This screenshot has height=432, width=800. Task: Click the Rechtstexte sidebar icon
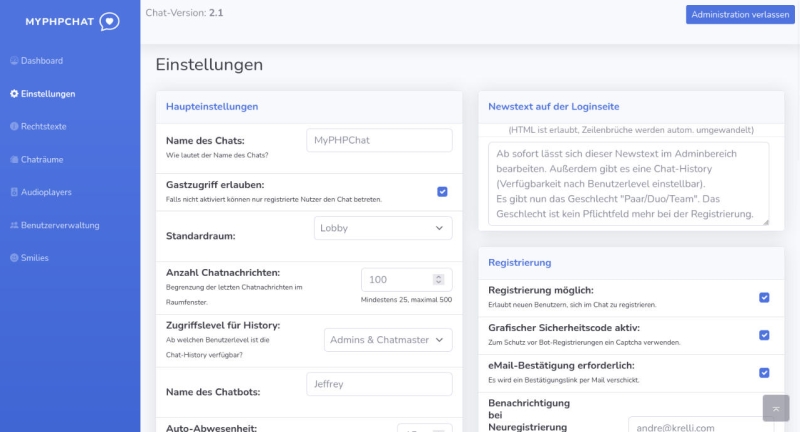14,126
